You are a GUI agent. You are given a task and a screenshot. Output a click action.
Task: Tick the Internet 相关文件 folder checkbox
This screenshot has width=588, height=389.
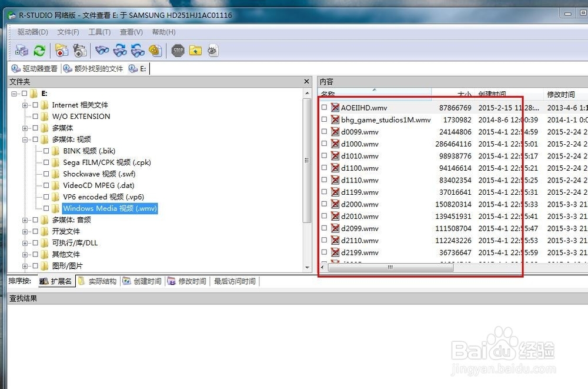[x=35, y=105]
